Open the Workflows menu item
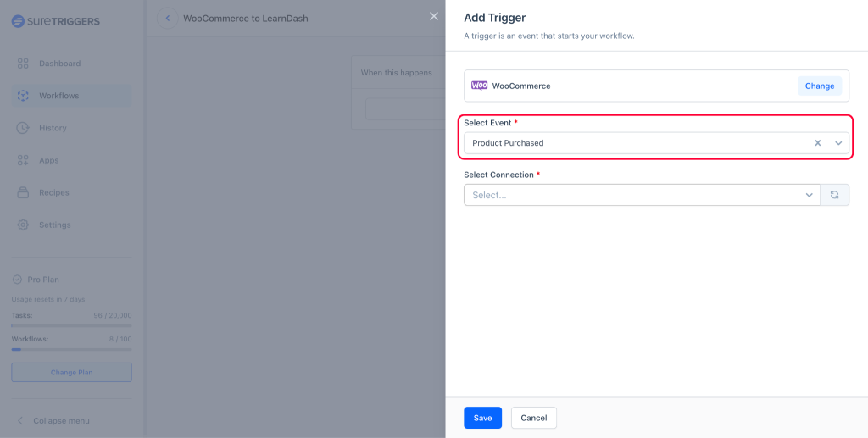 (58, 96)
